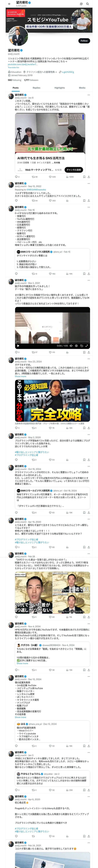Open the 1,777 Followers list
This screenshot has width=98, height=868.
tap(31, 80)
